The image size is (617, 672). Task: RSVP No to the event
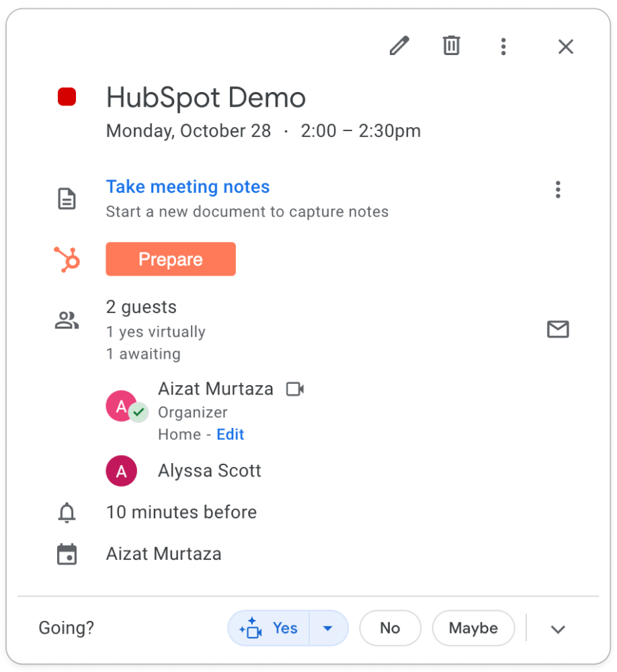390,628
